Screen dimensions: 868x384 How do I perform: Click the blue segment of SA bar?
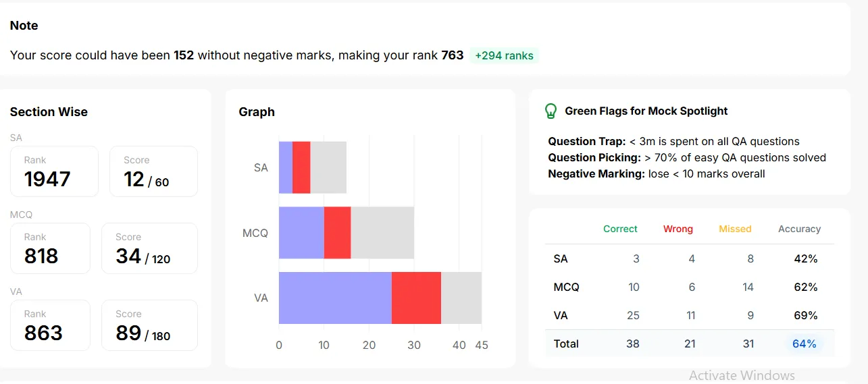(x=286, y=167)
